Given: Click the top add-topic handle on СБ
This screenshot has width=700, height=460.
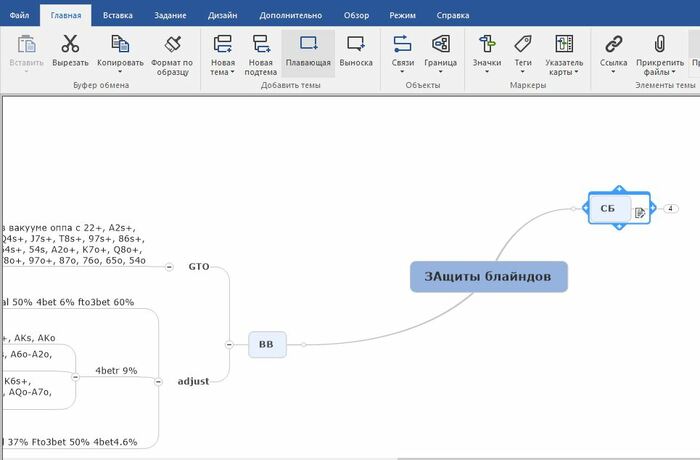Looking at the screenshot, I should point(619,189).
